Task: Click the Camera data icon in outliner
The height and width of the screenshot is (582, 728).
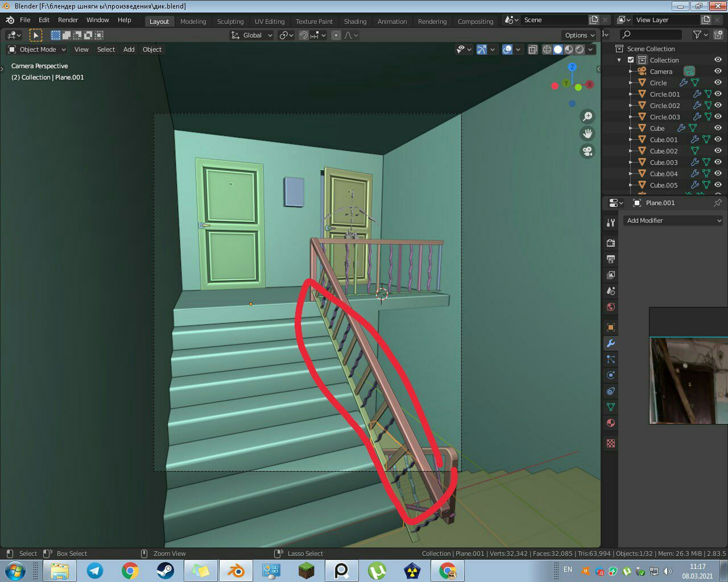Action: (689, 72)
